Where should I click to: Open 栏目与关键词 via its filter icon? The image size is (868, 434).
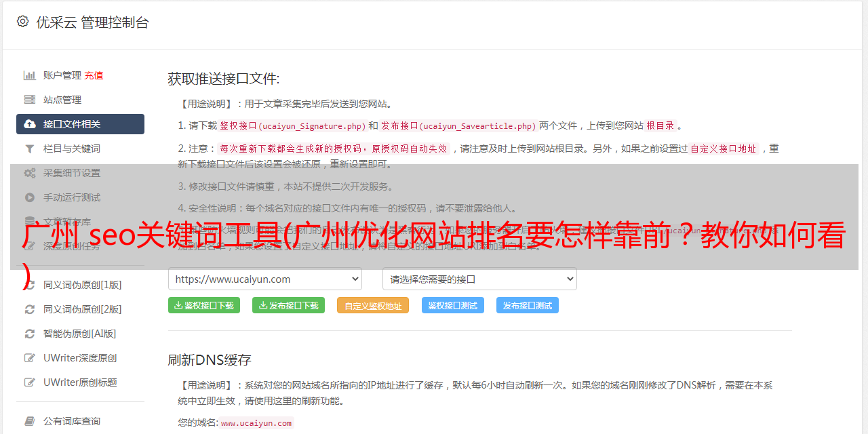point(30,149)
